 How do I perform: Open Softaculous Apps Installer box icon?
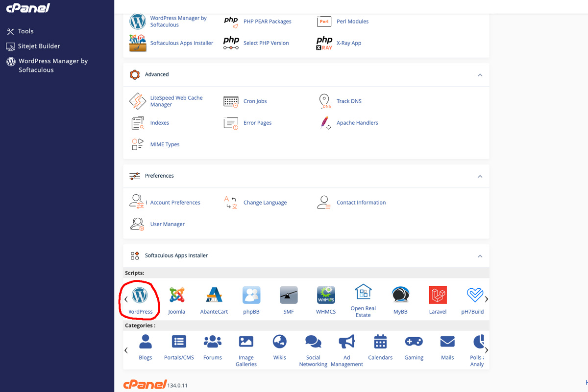click(138, 43)
